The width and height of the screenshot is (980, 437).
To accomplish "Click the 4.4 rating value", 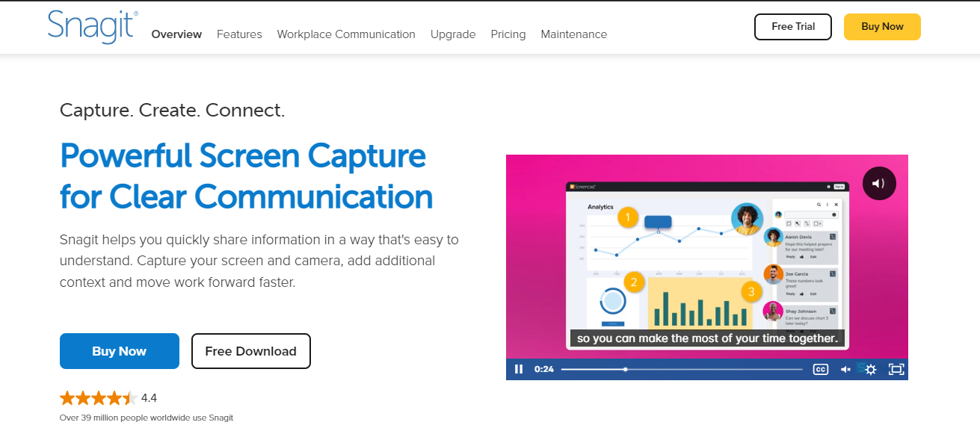I will (x=149, y=398).
